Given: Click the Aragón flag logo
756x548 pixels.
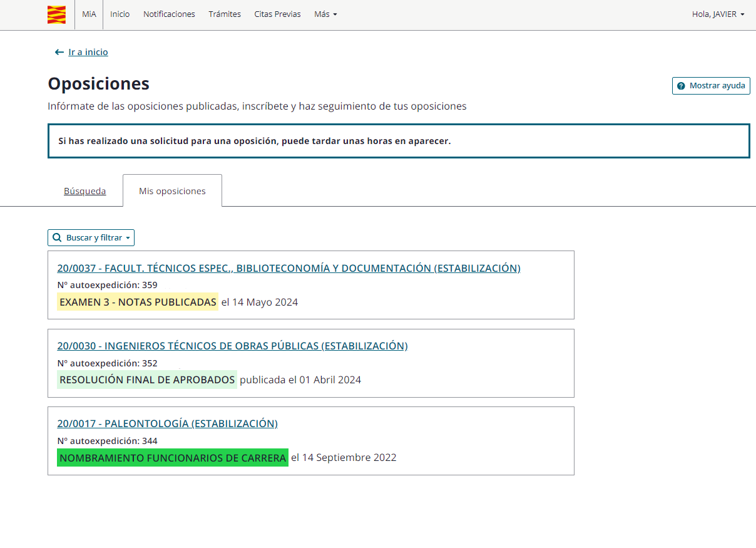Looking at the screenshot, I should (56, 14).
